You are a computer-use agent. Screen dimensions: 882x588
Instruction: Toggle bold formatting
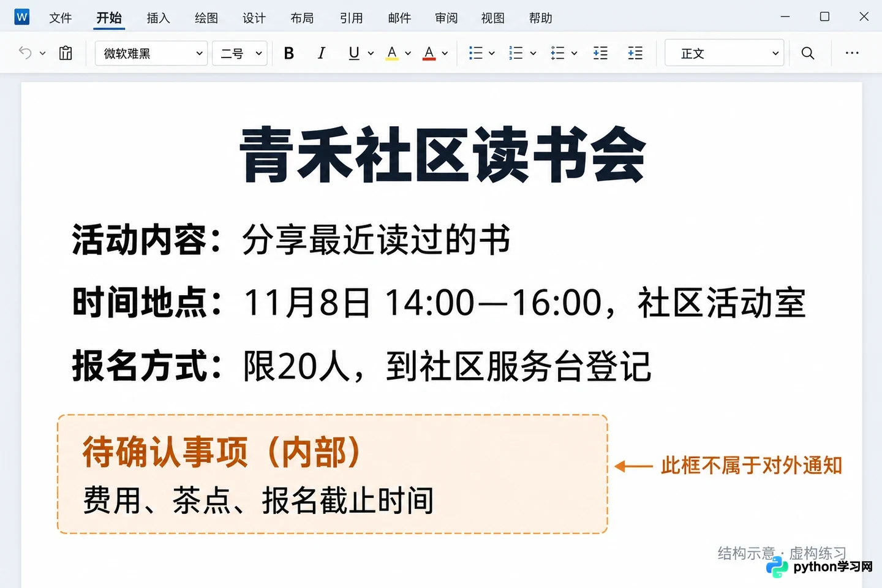pos(289,53)
